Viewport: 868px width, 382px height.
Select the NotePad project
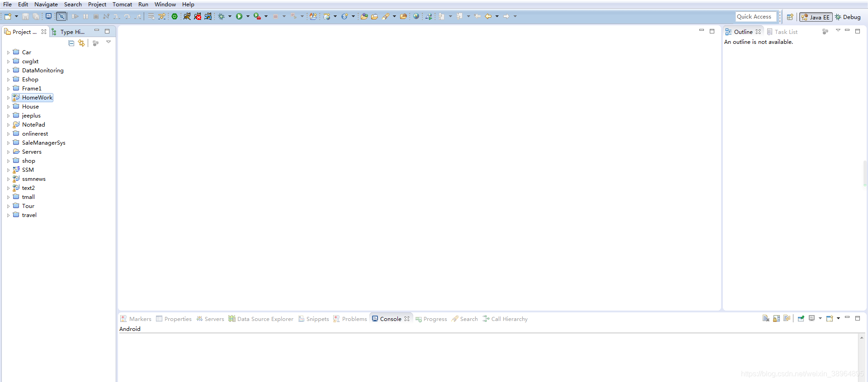tap(33, 125)
